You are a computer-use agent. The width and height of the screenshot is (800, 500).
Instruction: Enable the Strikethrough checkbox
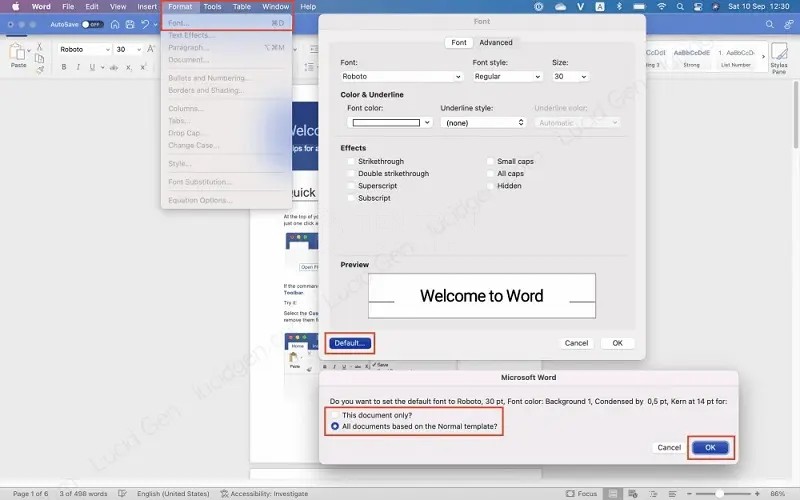(x=351, y=161)
